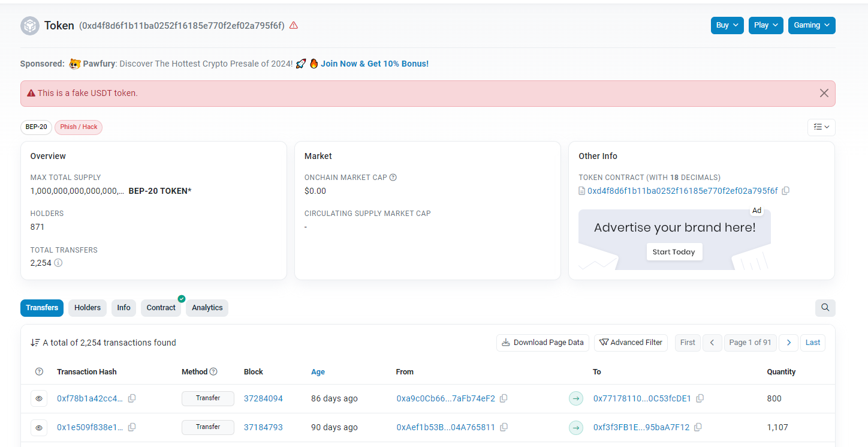The image size is (868, 447).
Task: Click Download Page Data button
Action: 542,343
